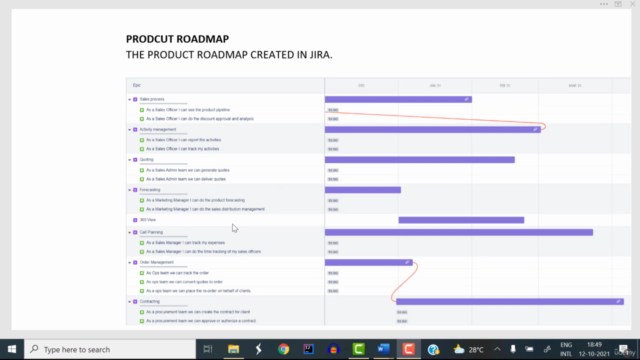Open story 'I can do the product forecasting'
The width and height of the screenshot is (640, 360).
pyautogui.click(x=196, y=200)
